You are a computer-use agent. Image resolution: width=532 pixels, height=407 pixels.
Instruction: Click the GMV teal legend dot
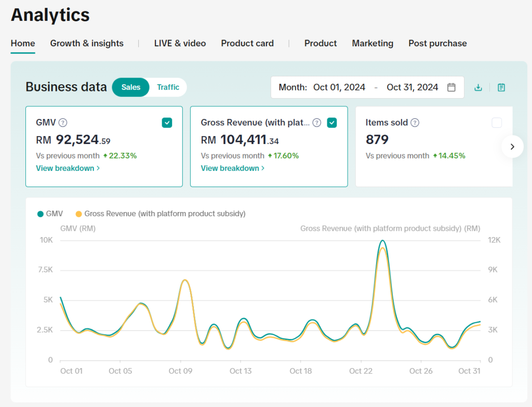(40, 214)
